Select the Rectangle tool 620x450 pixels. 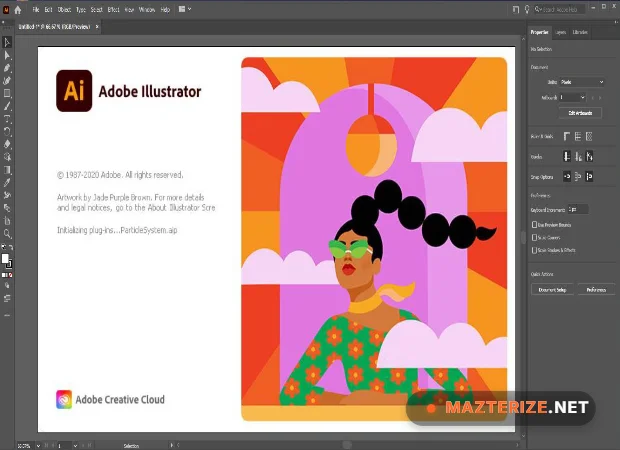tap(7, 94)
